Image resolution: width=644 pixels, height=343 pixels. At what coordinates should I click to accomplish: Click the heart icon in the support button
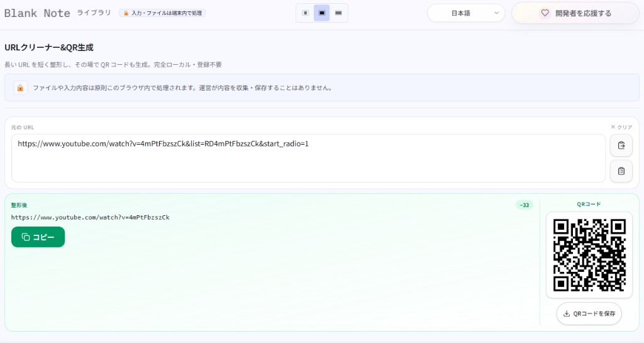(545, 13)
